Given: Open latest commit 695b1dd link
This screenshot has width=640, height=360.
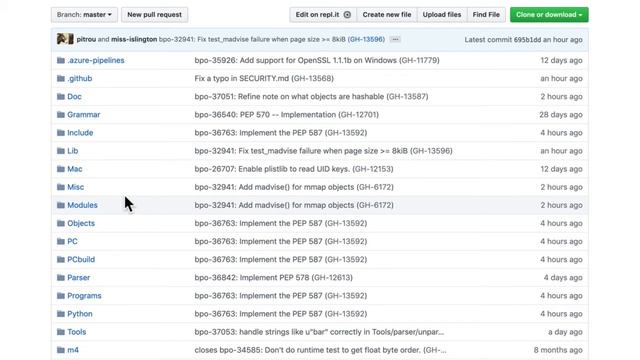Looking at the screenshot, I should (527, 40).
